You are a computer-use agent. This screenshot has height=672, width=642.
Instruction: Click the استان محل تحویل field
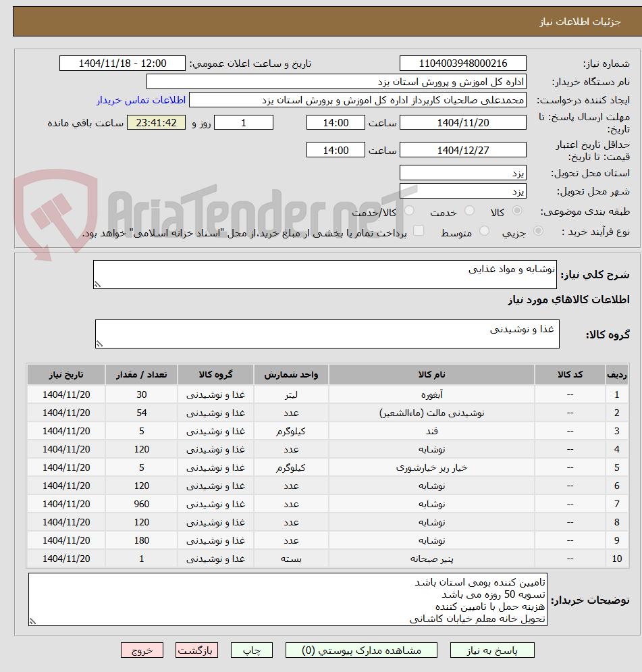point(462,173)
